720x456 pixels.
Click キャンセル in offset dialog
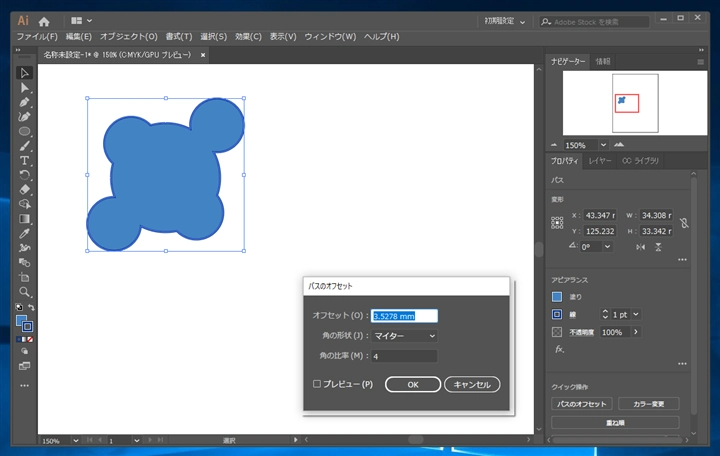click(472, 384)
